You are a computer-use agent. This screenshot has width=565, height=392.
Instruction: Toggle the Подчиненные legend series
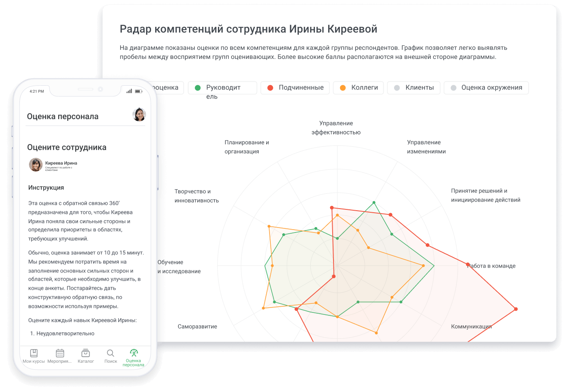[x=295, y=88]
